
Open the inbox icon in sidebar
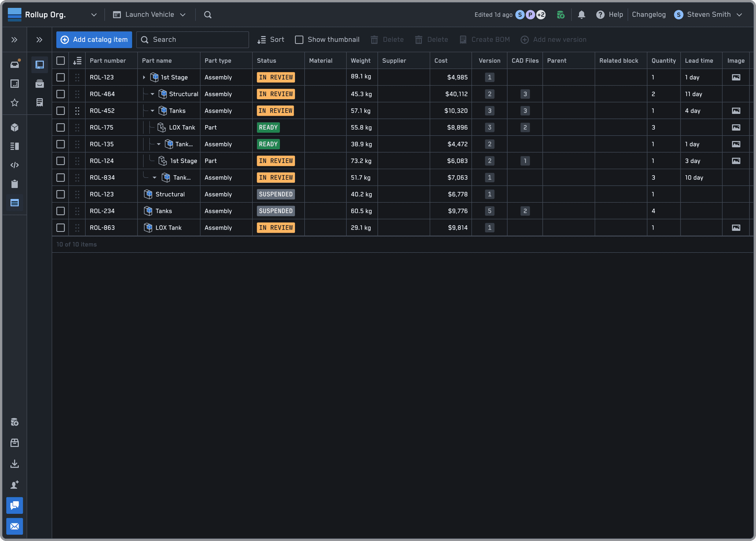(15, 64)
